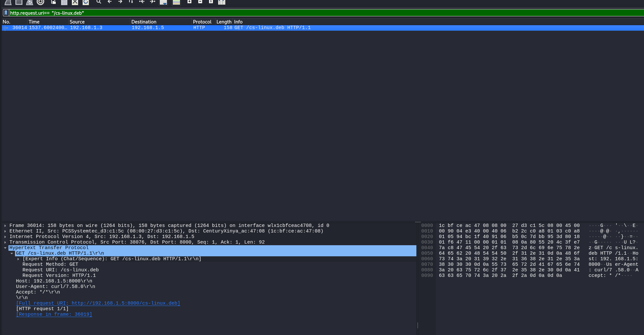Sort by the Info column header
The height and width of the screenshot is (335, 644).
coord(438,22)
